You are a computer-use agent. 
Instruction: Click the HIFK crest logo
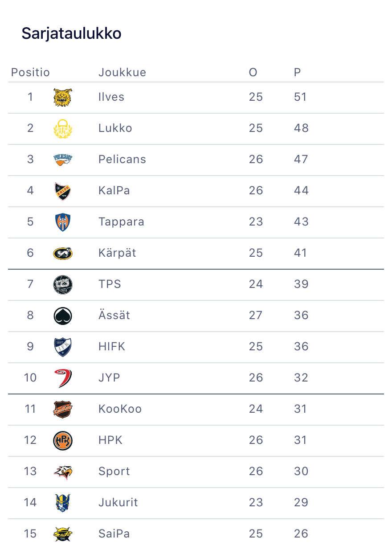coord(62,347)
